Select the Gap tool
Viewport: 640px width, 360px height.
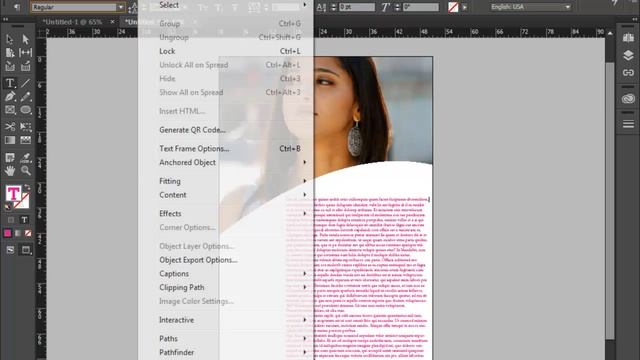[x=26, y=53]
